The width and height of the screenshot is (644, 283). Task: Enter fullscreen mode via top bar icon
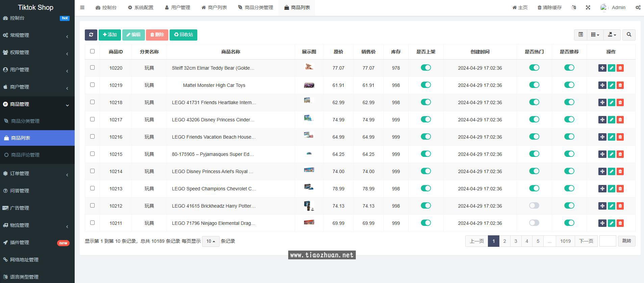point(588,7)
